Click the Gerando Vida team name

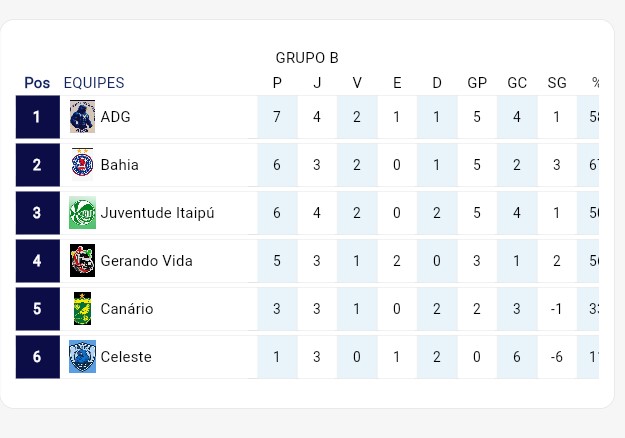coord(146,261)
